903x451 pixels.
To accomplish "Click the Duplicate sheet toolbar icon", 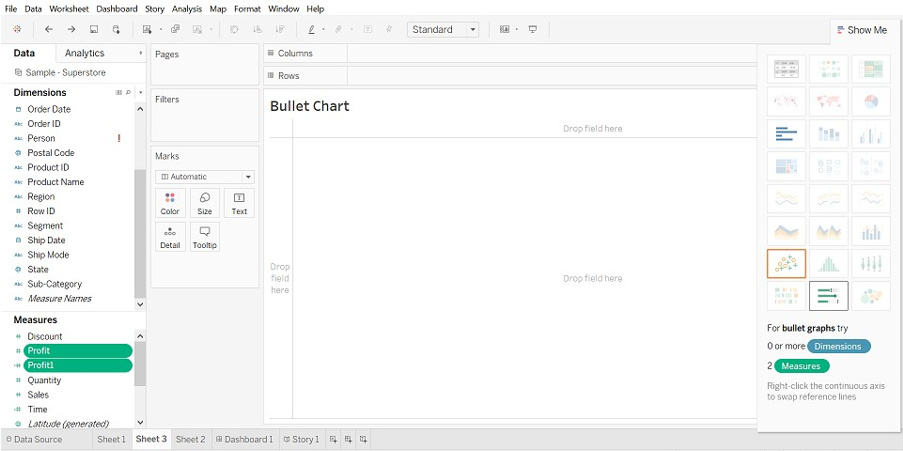I will [176, 29].
